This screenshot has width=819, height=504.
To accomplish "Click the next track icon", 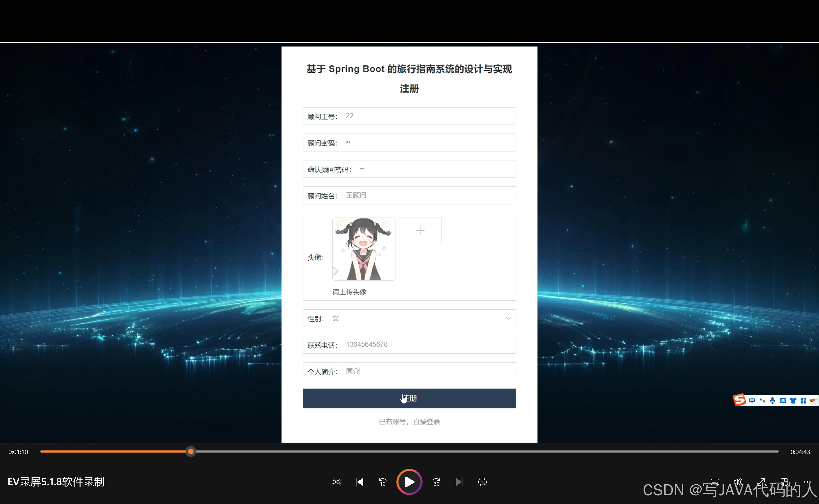I will pos(459,482).
